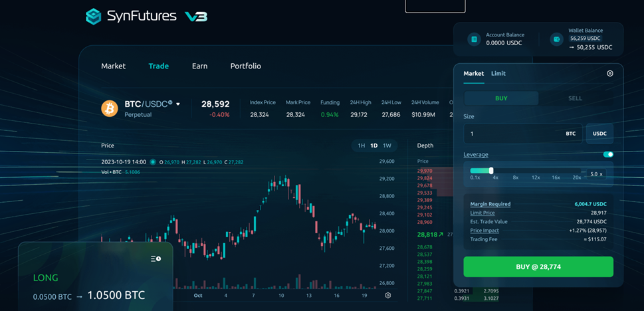Viewport: 644px width, 311px height.
Task: Select the BUY side toggle
Action: (x=501, y=98)
